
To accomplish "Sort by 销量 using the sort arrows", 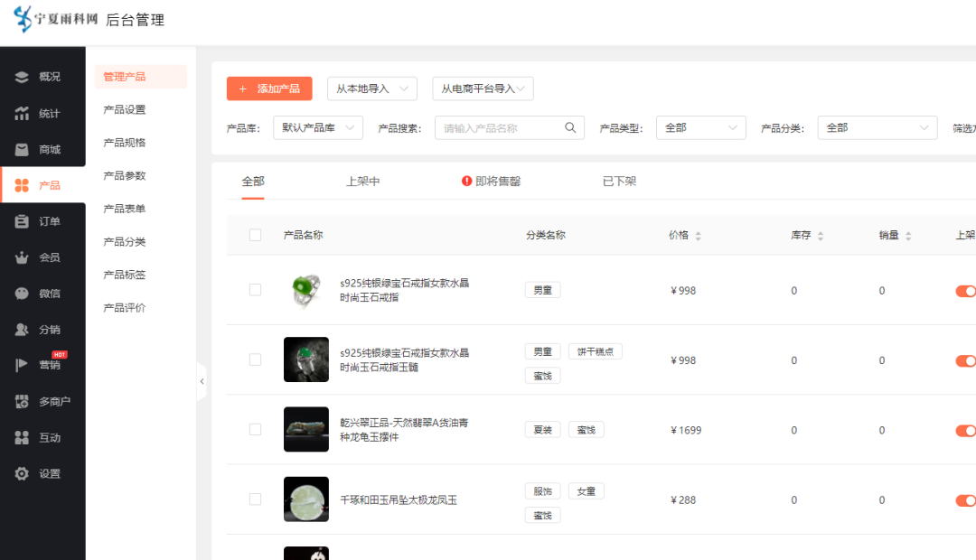I will [908, 236].
